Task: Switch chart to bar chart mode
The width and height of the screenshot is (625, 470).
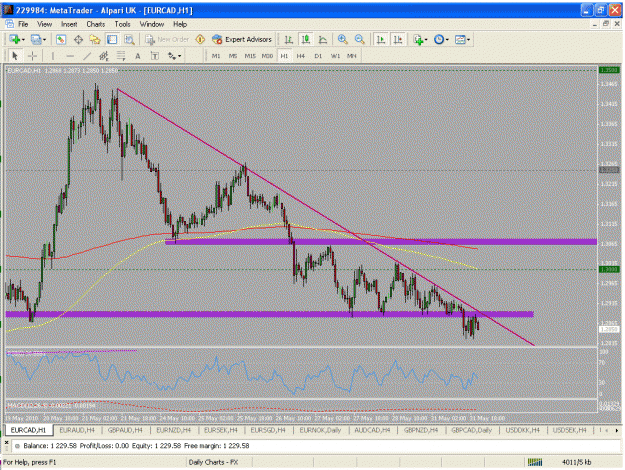Action: [x=289, y=39]
